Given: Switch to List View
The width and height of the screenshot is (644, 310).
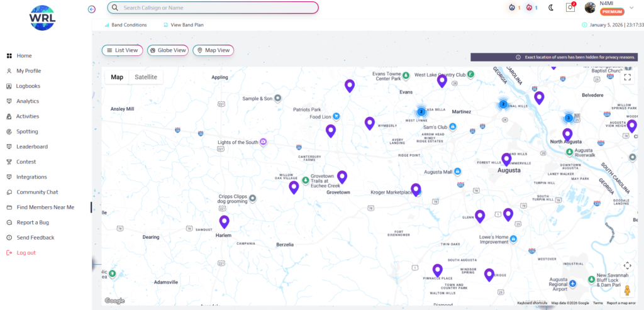Looking at the screenshot, I should (122, 50).
